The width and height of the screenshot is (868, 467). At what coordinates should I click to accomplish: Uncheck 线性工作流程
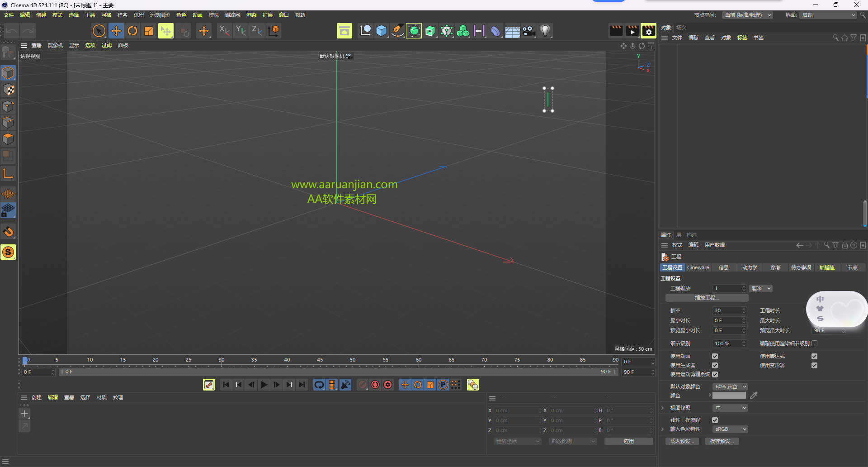715,420
